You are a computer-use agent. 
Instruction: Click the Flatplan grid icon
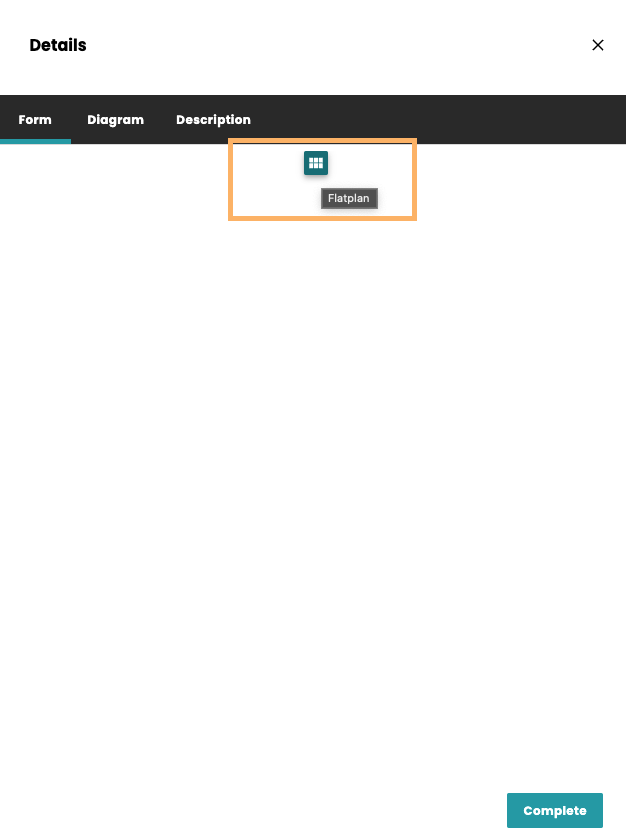click(x=316, y=163)
